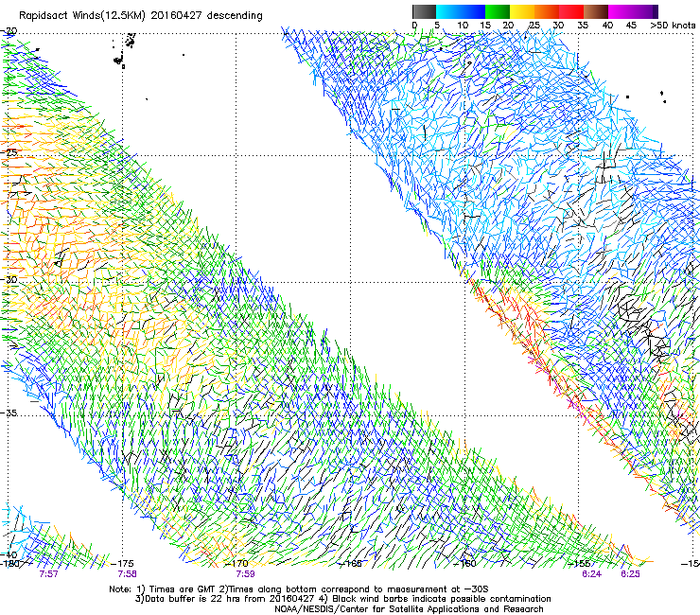700x615 pixels.
Task: Click the "-170" longitude axis label
Action: [236, 563]
